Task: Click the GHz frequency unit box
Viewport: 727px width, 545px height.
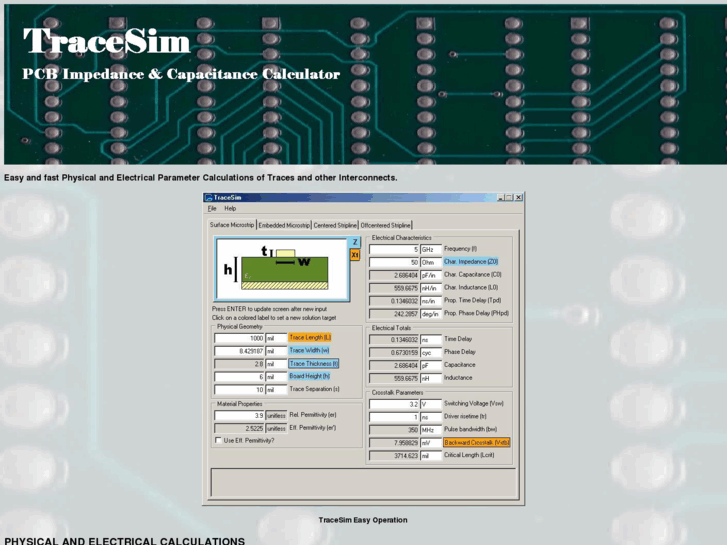Action: 431,250
